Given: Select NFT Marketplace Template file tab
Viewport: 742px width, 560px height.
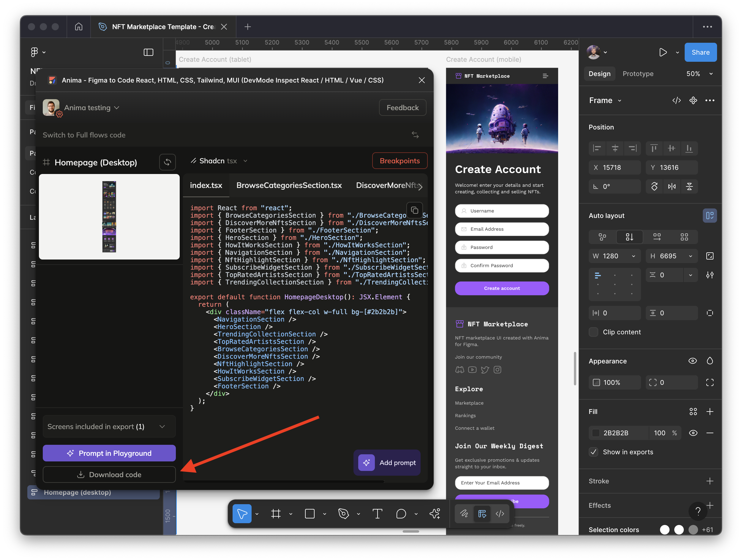Looking at the screenshot, I should 163,26.
